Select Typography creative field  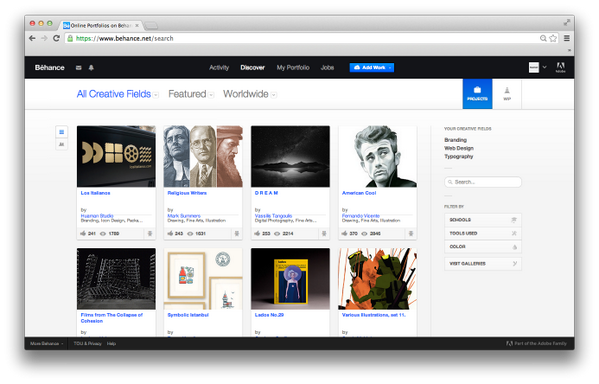pyautogui.click(x=458, y=157)
